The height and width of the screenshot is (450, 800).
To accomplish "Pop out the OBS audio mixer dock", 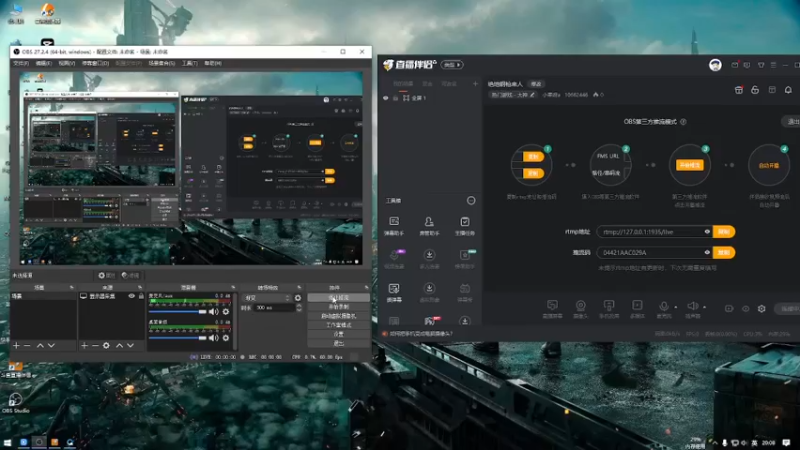I will tap(233, 288).
